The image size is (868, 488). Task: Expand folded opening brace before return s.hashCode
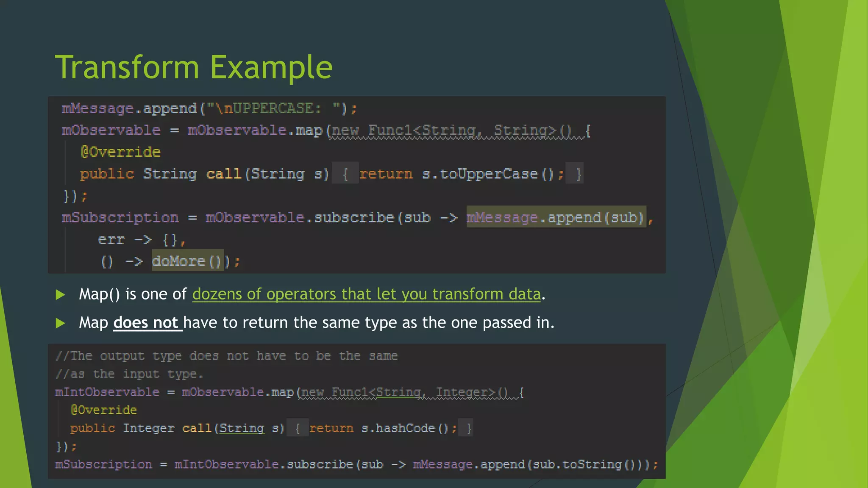point(298,428)
